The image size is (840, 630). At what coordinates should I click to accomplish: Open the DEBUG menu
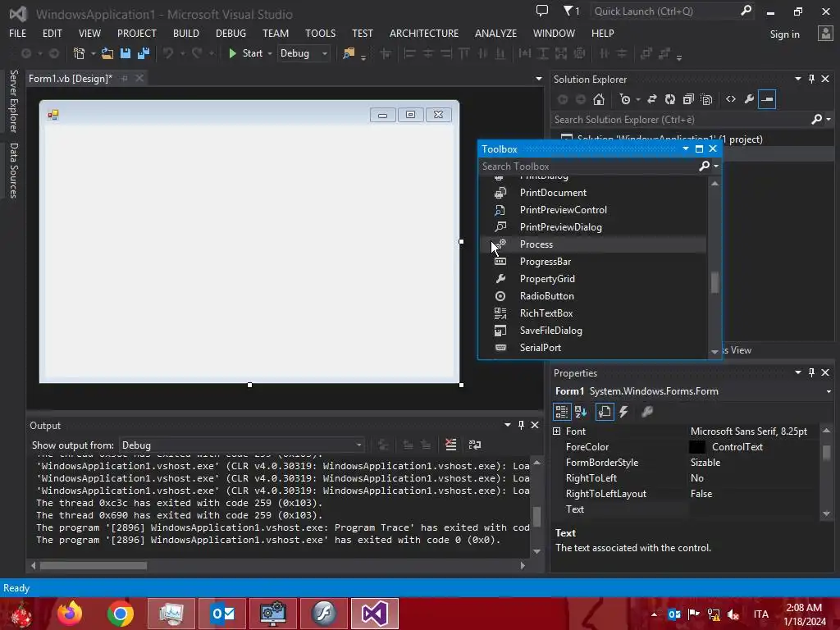(231, 33)
